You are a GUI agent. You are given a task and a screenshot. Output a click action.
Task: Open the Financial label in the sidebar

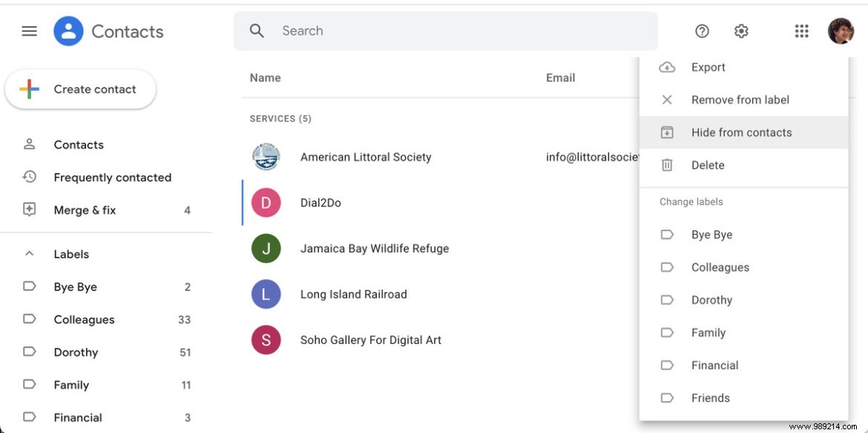78,417
